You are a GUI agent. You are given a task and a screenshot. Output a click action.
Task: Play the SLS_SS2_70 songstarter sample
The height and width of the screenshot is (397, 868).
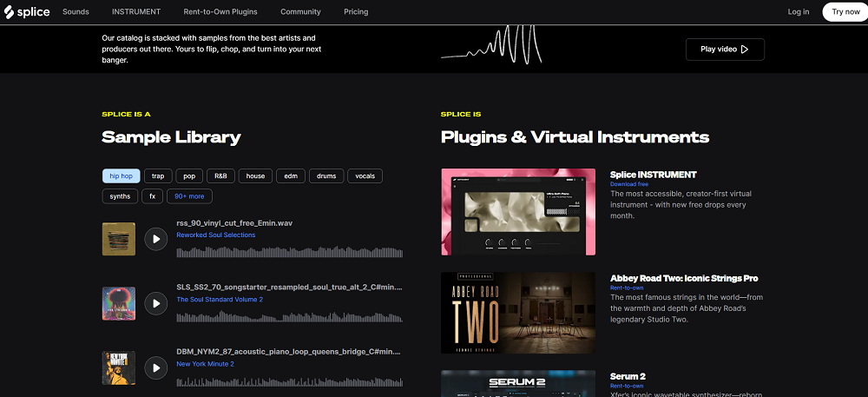point(156,303)
